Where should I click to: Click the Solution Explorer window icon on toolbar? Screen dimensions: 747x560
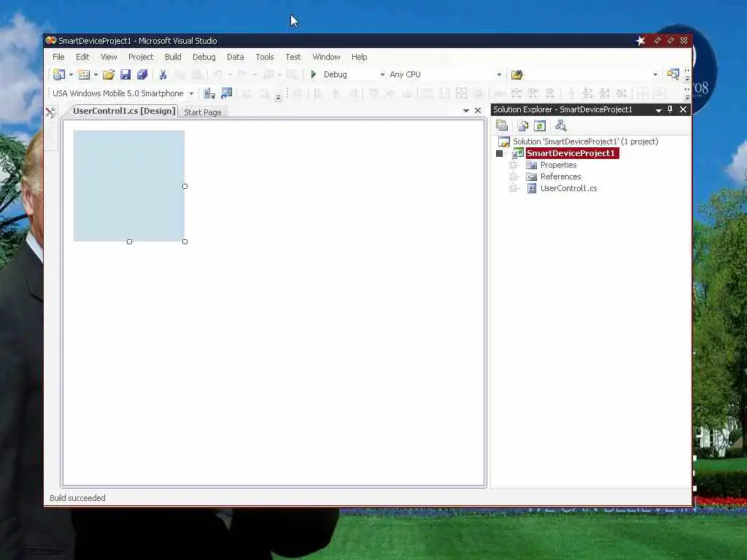[x=673, y=74]
